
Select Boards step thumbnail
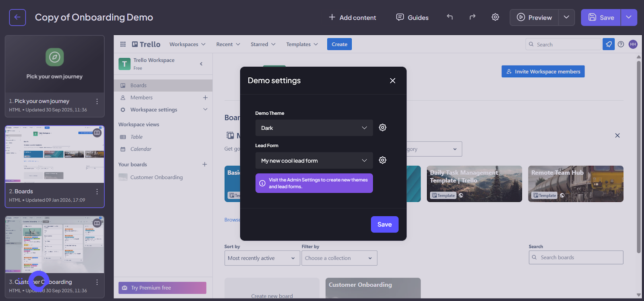(x=55, y=155)
